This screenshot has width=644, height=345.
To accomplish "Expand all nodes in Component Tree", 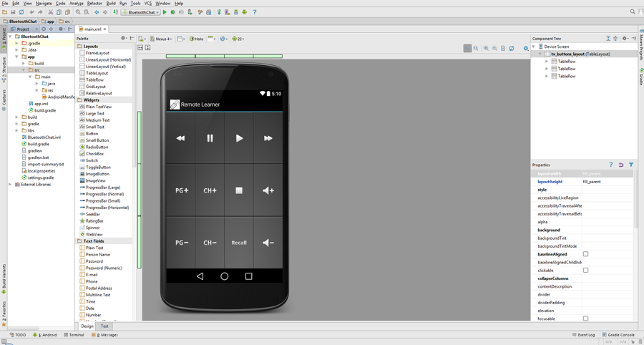I will (608, 38).
